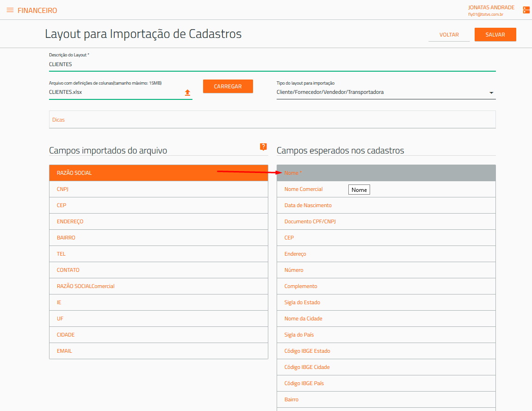
Task: Click the FINANCEIRO module title
Action: click(37, 11)
